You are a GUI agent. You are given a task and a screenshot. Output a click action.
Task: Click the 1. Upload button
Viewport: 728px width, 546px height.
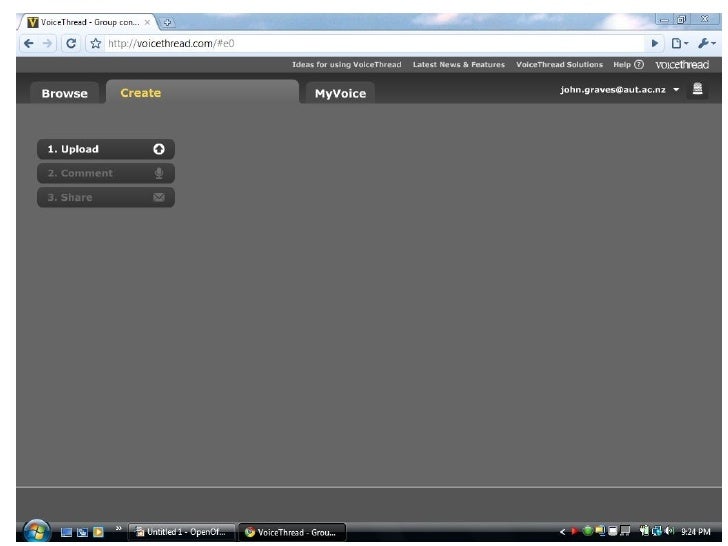click(106, 149)
